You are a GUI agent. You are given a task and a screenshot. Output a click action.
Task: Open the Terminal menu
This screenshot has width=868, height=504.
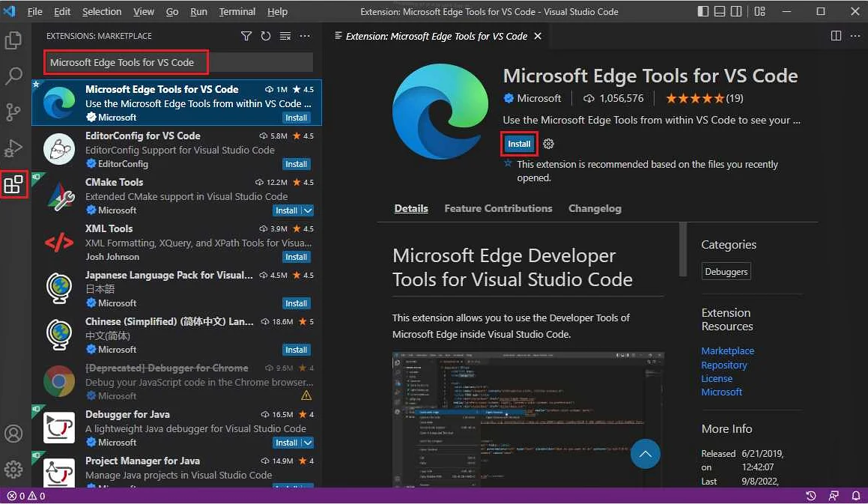(x=237, y=11)
